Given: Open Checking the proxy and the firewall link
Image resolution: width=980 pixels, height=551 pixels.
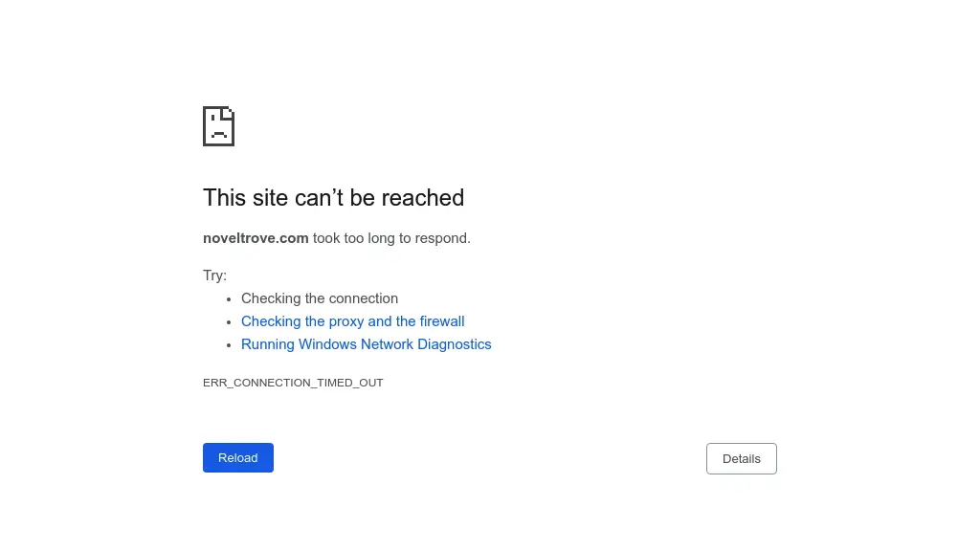Looking at the screenshot, I should [x=352, y=321].
